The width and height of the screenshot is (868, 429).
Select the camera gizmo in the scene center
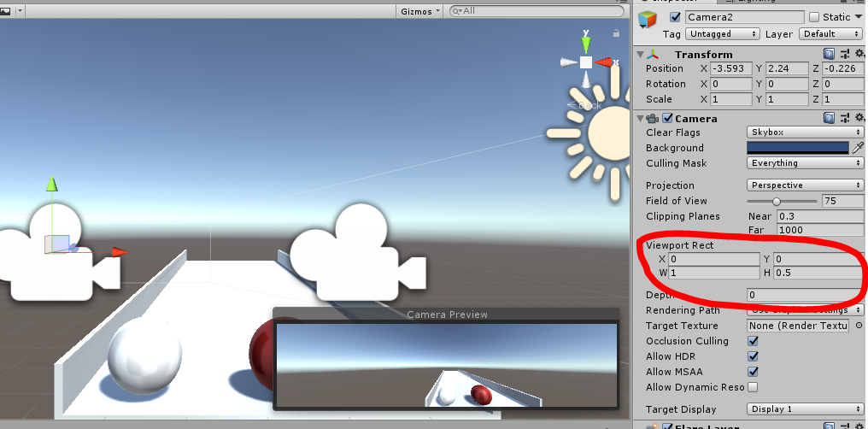359,253
